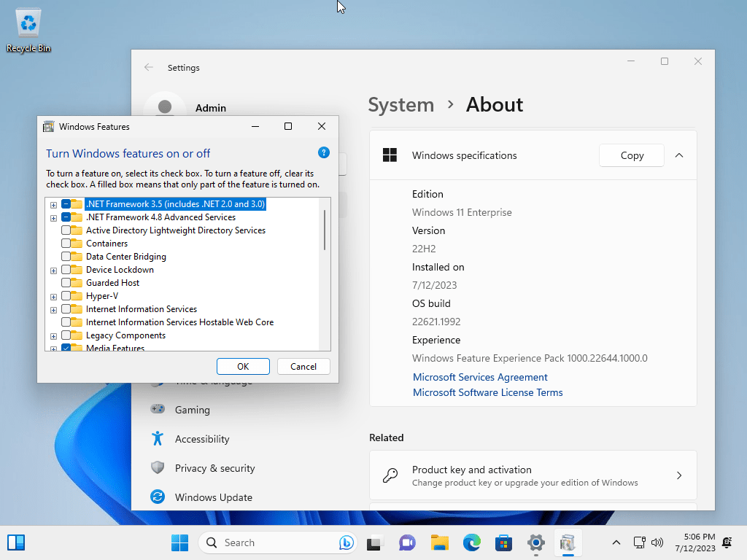This screenshot has width=747, height=560.
Task: Launch Microsoft Edge from the taskbar
Action: pyautogui.click(x=472, y=542)
